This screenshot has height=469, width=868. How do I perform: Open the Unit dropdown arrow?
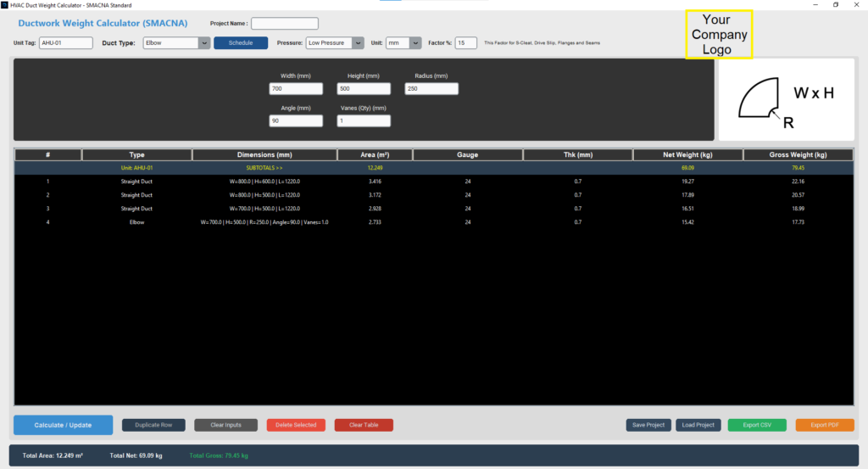tap(415, 42)
